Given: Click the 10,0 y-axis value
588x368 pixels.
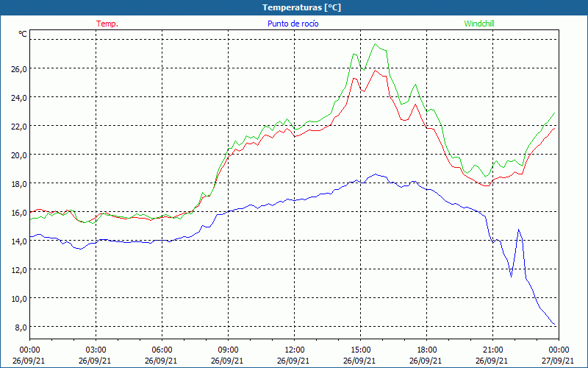Looking at the screenshot, I should tap(21, 299).
